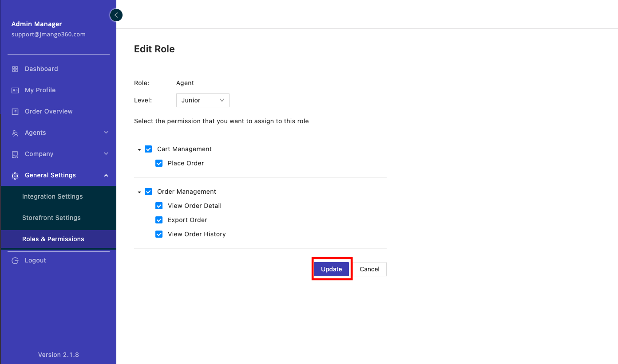This screenshot has width=618, height=364.
Task: Click the Company document icon
Action: (15, 154)
